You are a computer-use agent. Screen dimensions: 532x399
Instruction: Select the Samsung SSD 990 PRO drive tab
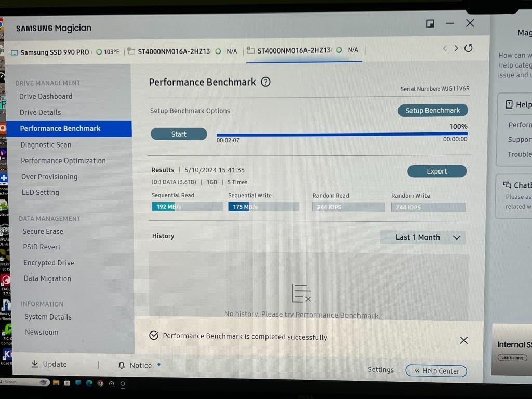point(65,52)
